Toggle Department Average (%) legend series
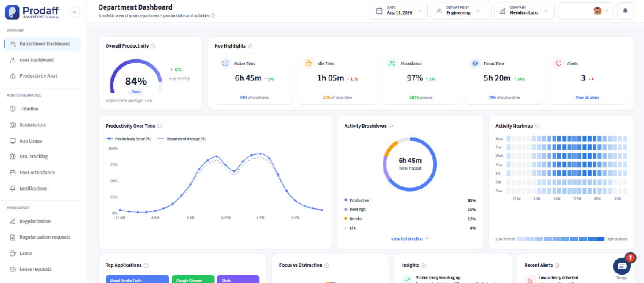 pos(181,139)
